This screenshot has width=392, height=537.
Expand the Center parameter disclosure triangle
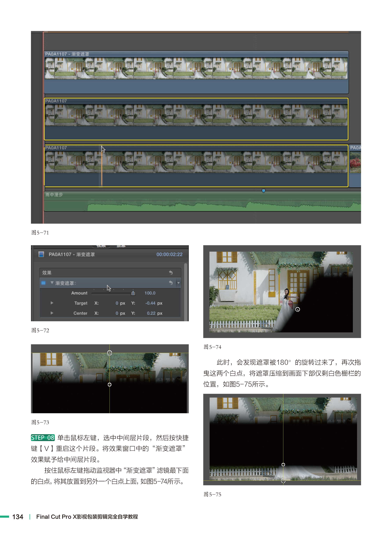tap(52, 313)
